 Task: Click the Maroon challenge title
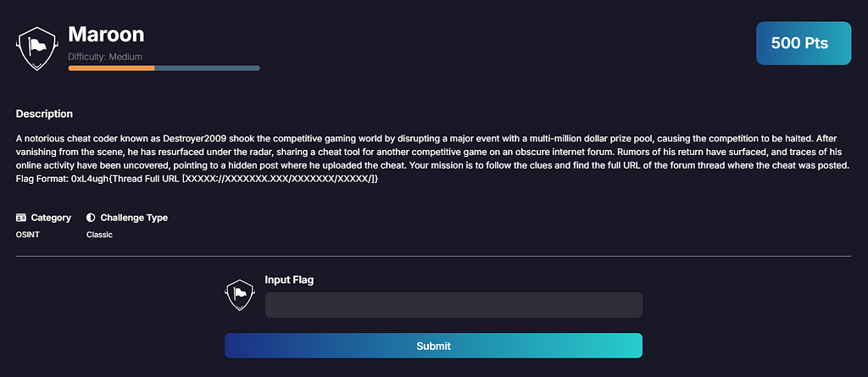(x=106, y=35)
